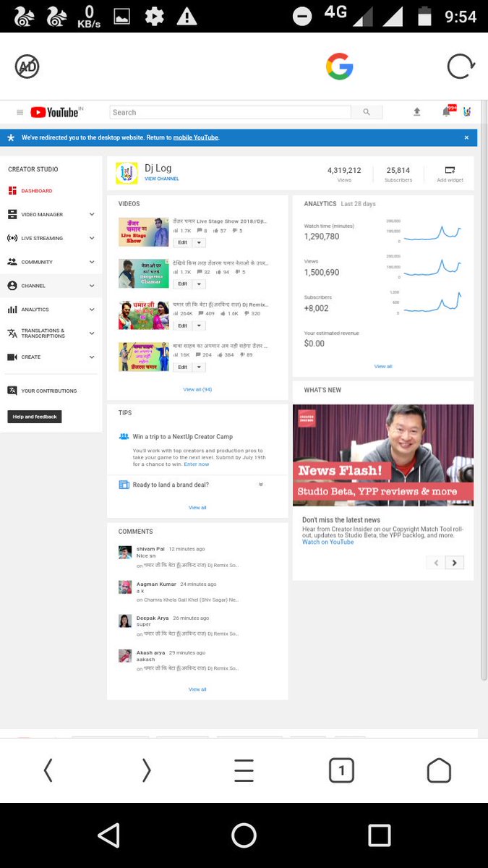Click Translations & Transcriptions icon
This screenshot has height=868, width=488.
12,333
